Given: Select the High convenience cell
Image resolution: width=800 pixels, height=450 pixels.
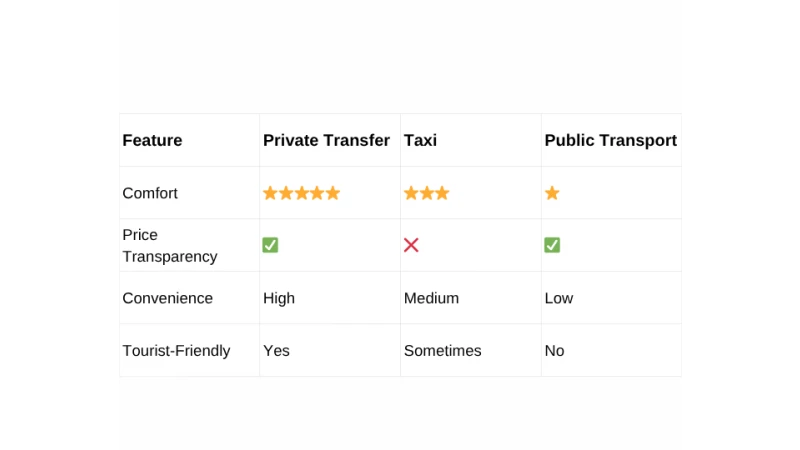Looking at the screenshot, I should click(279, 298).
